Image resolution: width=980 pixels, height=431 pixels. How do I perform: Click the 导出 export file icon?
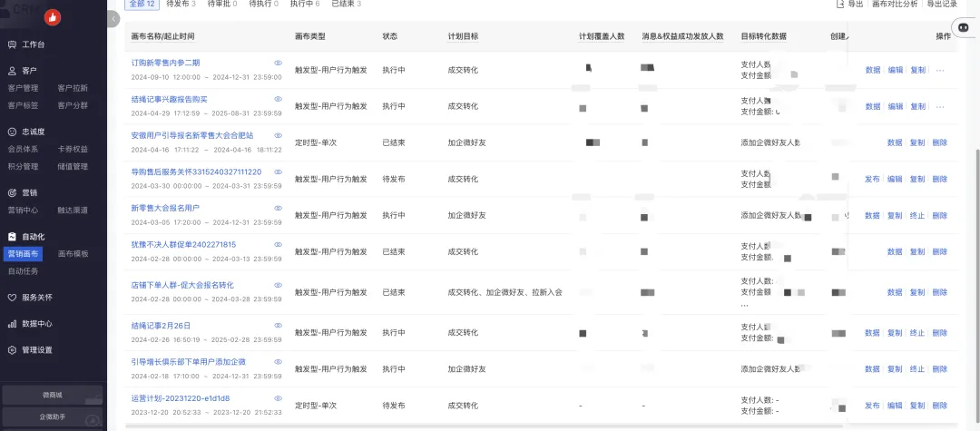pyautogui.click(x=839, y=5)
